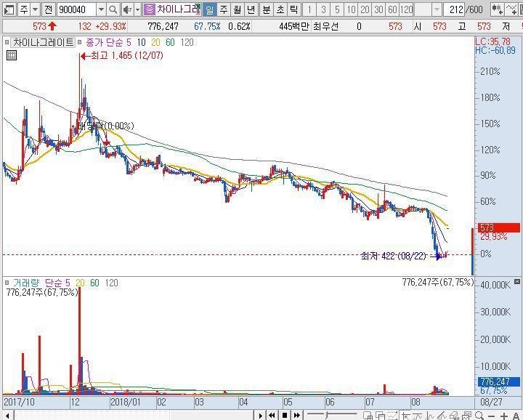Click the 전 button in top toolbar
This screenshot has width=523, height=420.
coord(49,9)
